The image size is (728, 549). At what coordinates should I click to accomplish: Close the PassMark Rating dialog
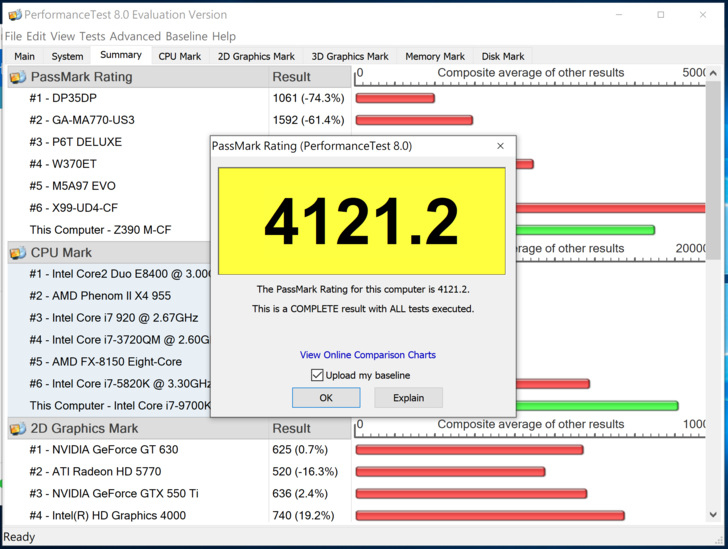(x=500, y=146)
